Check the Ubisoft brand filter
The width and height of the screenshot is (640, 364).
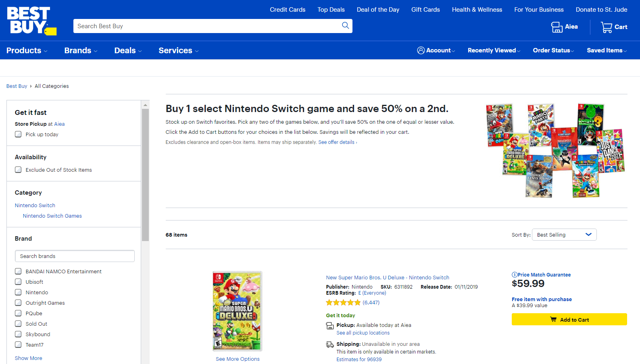pos(18,282)
